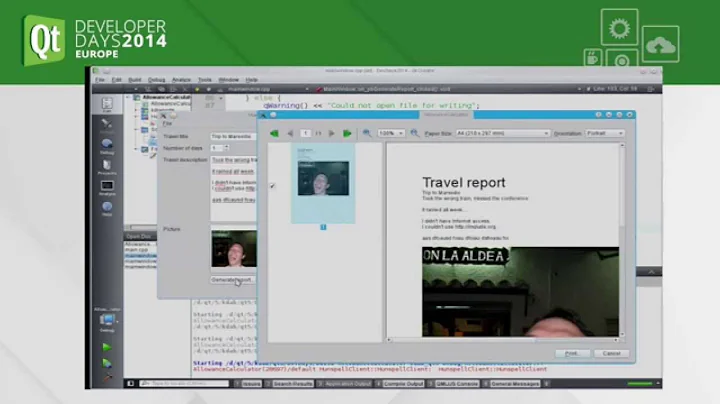Click the page number field in preview
Image resolution: width=720 pixels, height=404 pixels.
pos(305,133)
